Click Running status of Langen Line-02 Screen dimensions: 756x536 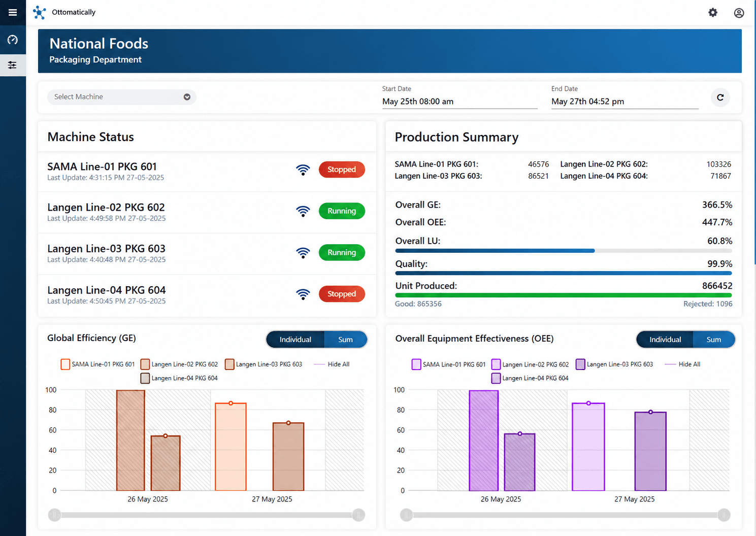coord(342,211)
